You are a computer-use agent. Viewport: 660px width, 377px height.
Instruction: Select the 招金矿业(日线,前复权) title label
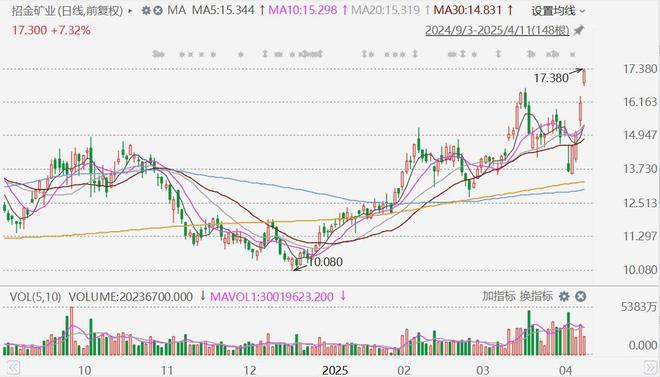point(67,11)
